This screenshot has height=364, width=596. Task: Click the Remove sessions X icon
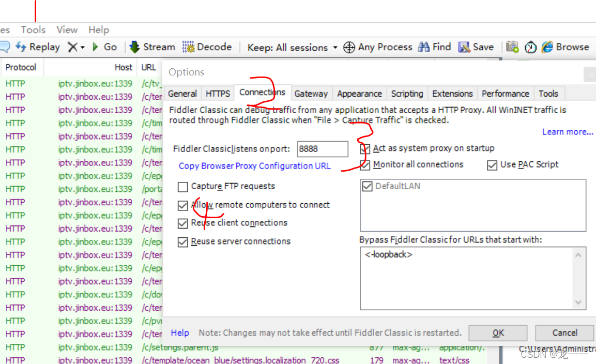72,47
